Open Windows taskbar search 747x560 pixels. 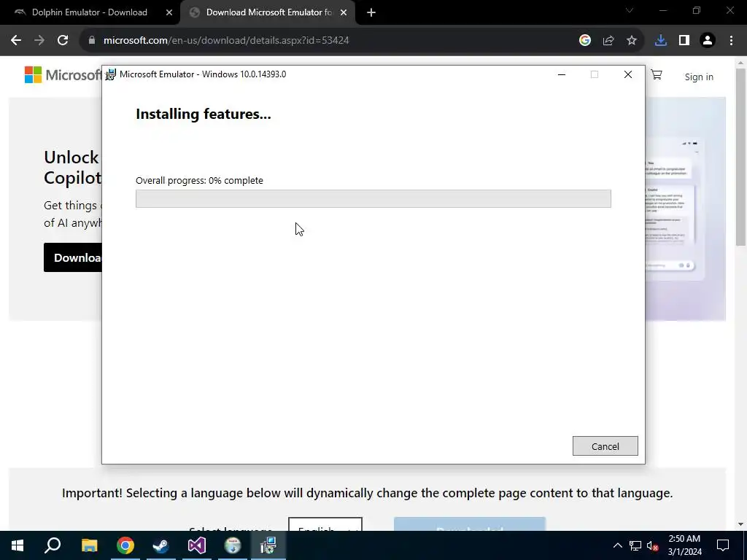point(53,545)
